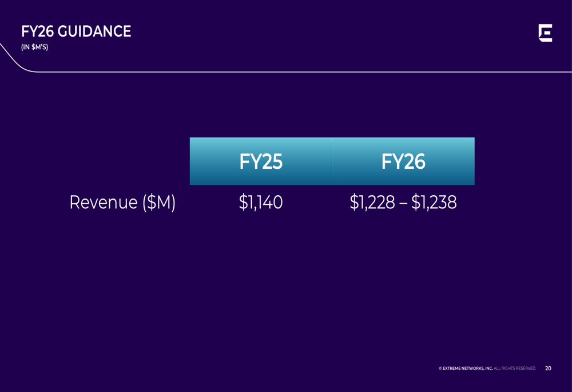Click the word Revenue in the row label
Image resolution: width=572 pixels, height=392 pixels.
tap(103, 202)
